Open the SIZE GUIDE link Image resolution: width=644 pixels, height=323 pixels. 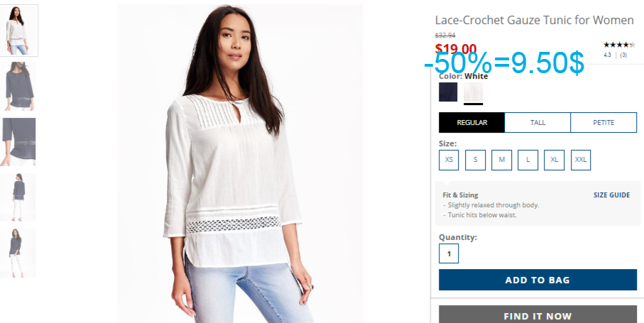click(x=611, y=195)
